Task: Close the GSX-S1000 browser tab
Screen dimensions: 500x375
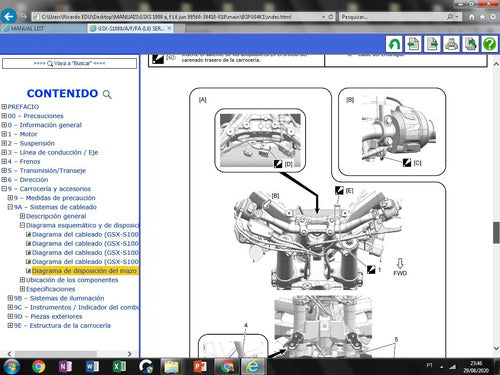Action: [x=169, y=28]
